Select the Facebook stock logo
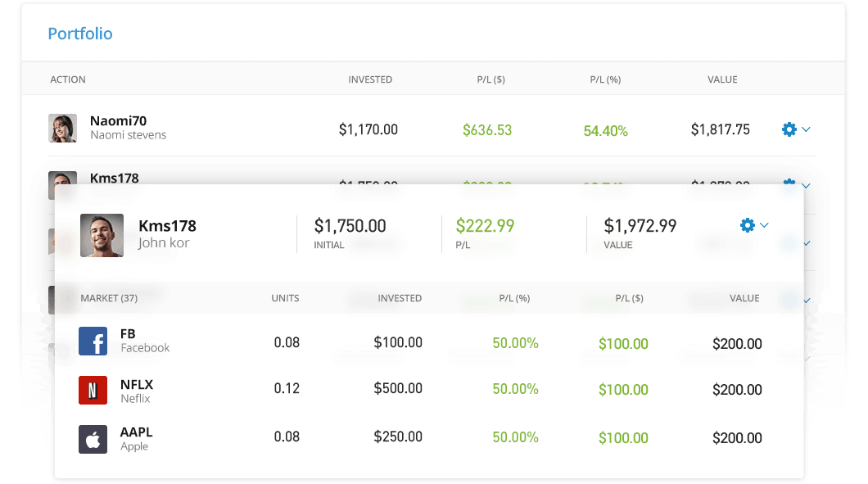 coord(93,341)
